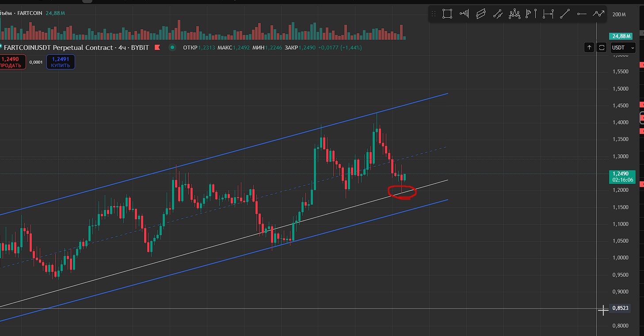Click the ЗАКР 1,2490 close value

[x=300, y=47]
